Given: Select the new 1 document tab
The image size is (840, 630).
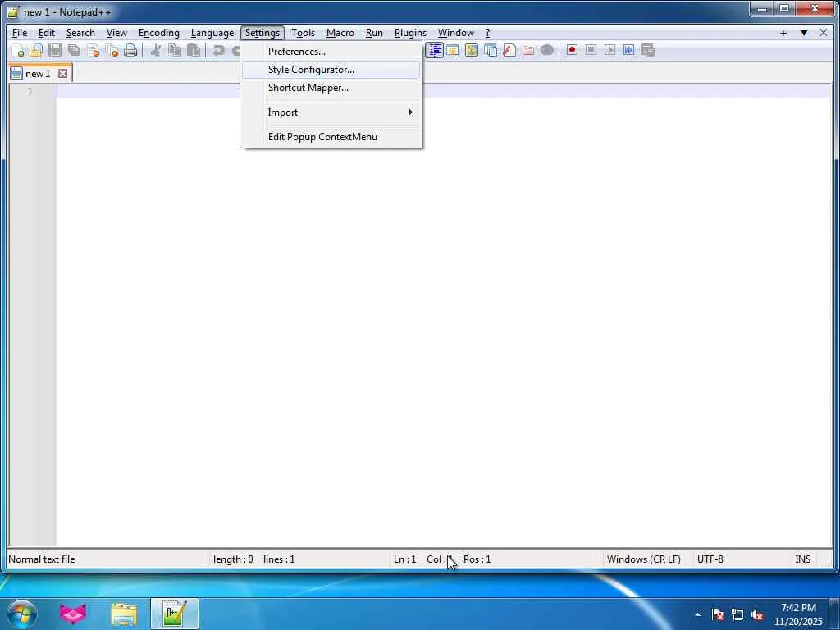Looking at the screenshot, I should 38,73.
